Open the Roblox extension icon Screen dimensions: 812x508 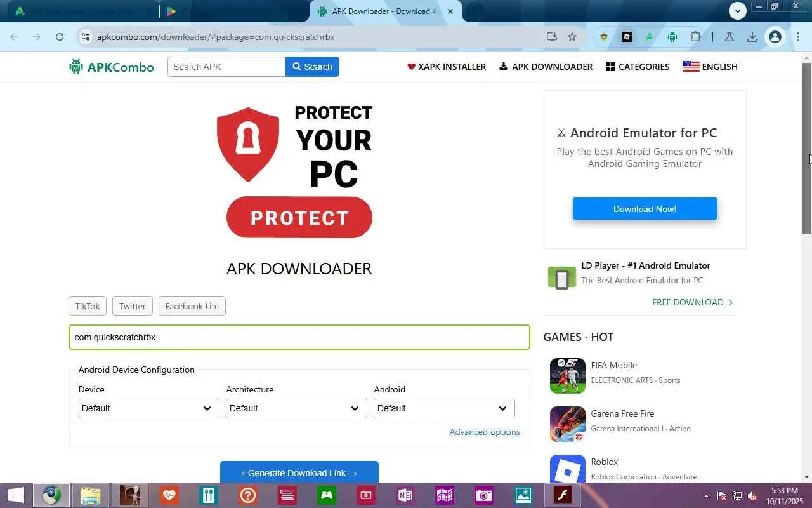(x=627, y=37)
